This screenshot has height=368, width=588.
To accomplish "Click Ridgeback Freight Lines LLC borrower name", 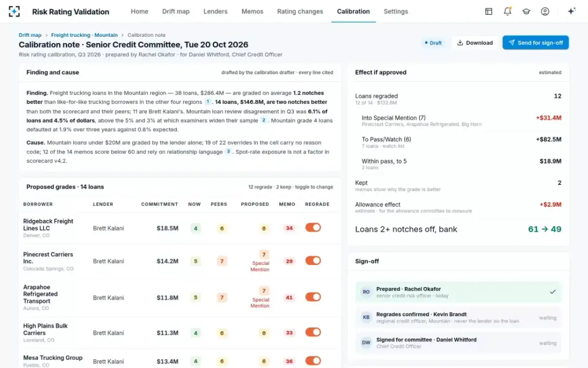I will pos(48,225).
